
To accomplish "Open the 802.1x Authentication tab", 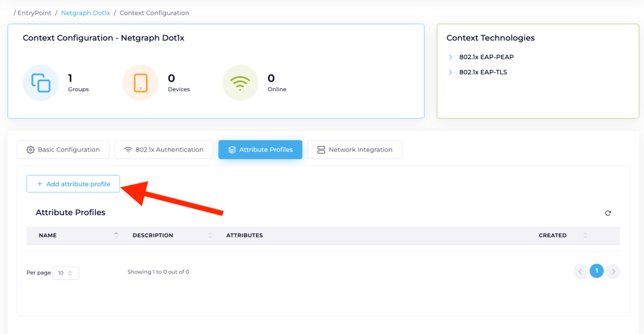I will tap(164, 150).
